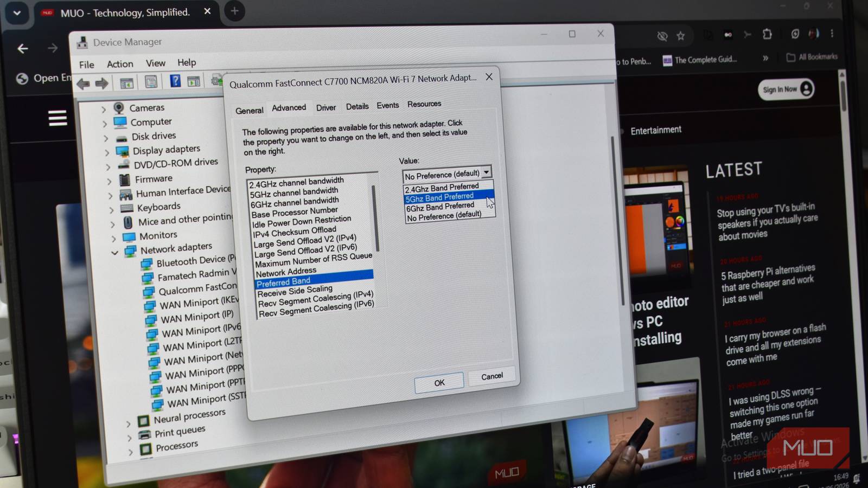The height and width of the screenshot is (488, 868).
Task: Open Device Manager File menu
Action: 87,65
